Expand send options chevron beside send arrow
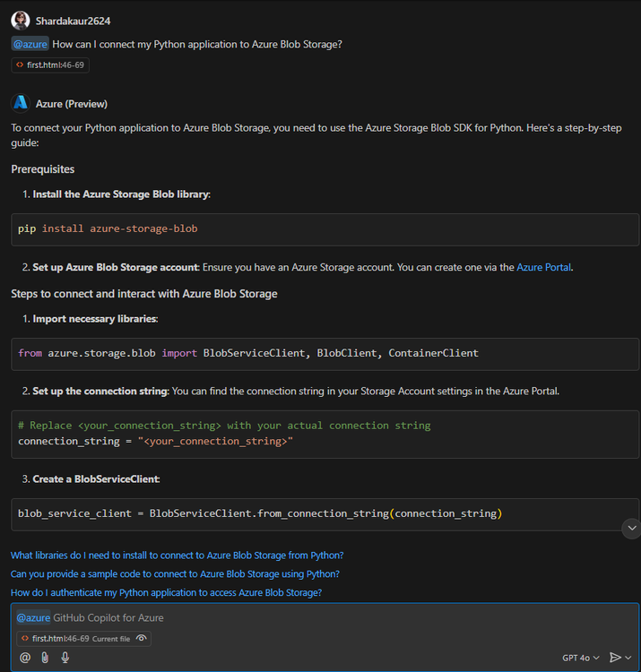Viewport: 641px width, 672px height. 628,658
